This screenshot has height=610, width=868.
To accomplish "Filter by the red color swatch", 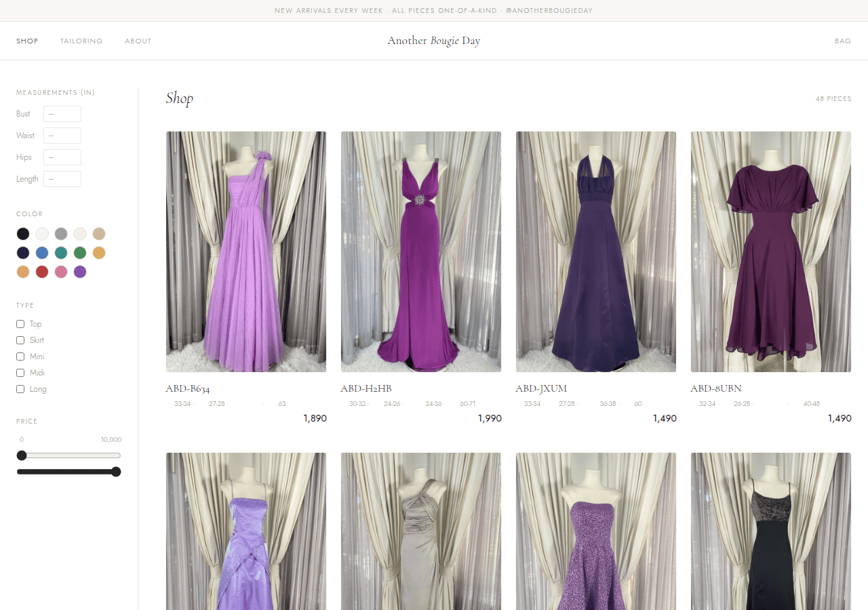I will 42,272.
